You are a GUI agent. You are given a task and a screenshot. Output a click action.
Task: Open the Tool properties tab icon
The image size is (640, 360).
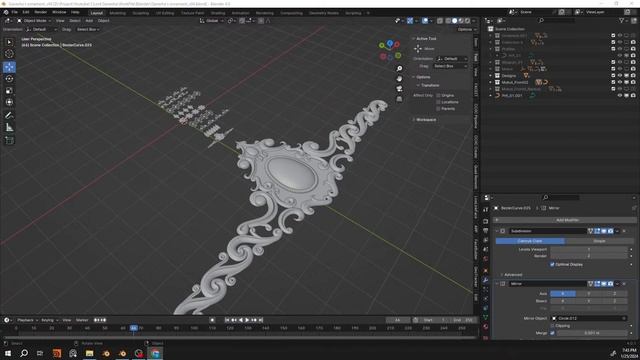click(x=485, y=209)
